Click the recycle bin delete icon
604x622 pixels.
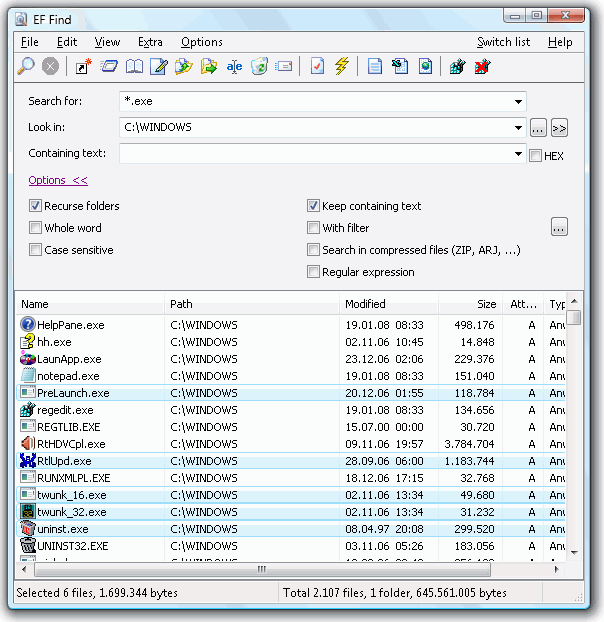click(x=259, y=67)
